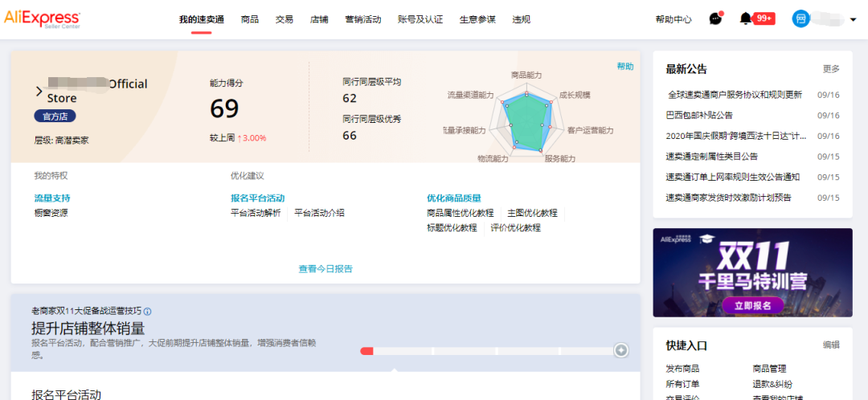
Task: Open 平台活动解析
Action: click(256, 213)
